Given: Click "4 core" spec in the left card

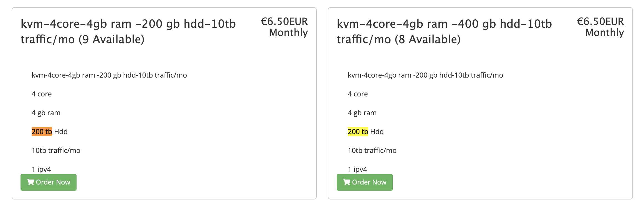Looking at the screenshot, I should [x=42, y=94].
